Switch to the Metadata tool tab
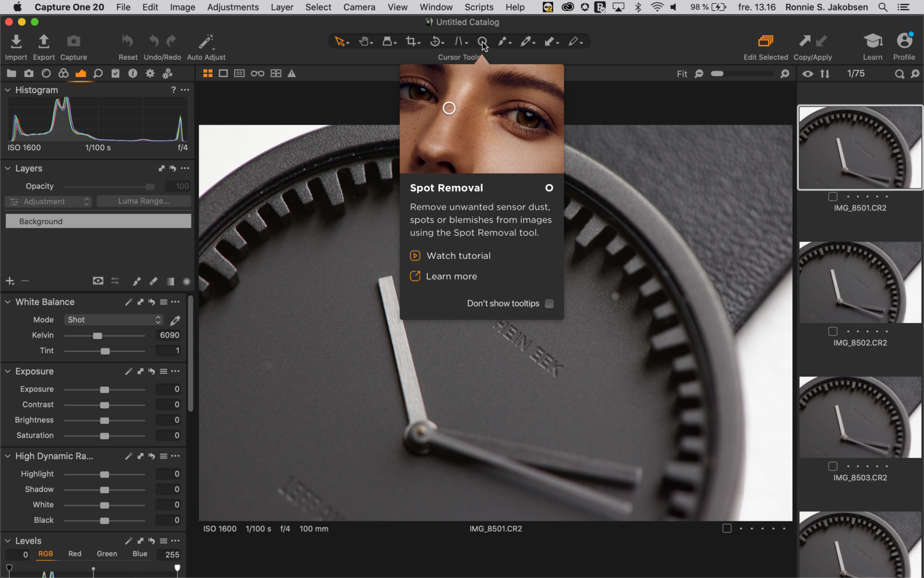This screenshot has height=578, width=924. 133,73
